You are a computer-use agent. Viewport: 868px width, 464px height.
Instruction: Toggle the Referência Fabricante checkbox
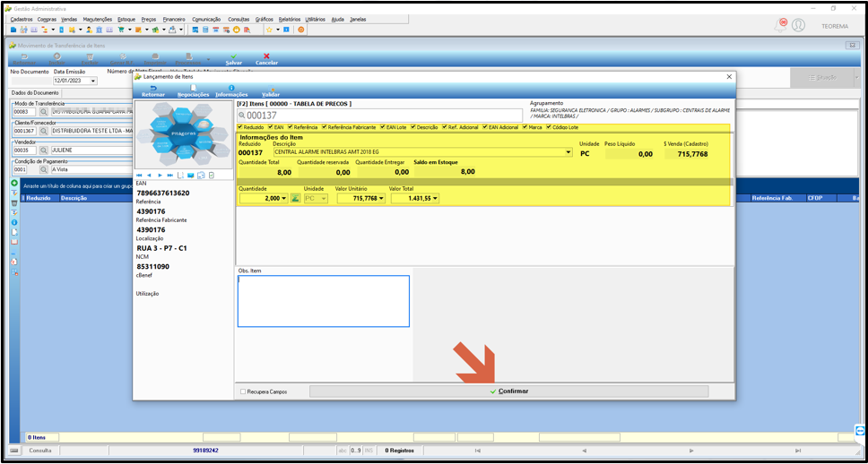pos(324,127)
